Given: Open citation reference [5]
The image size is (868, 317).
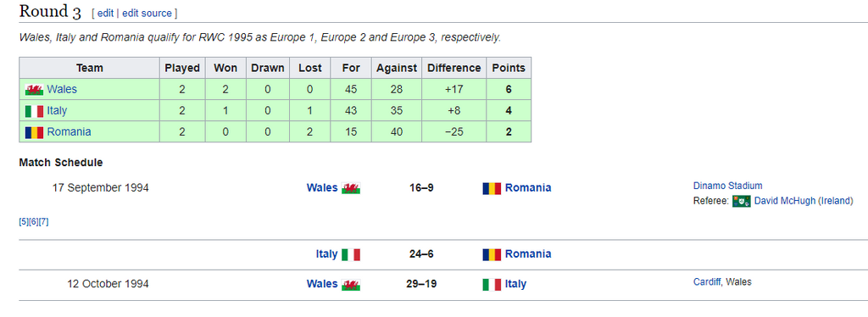Looking at the screenshot, I should (x=24, y=222).
